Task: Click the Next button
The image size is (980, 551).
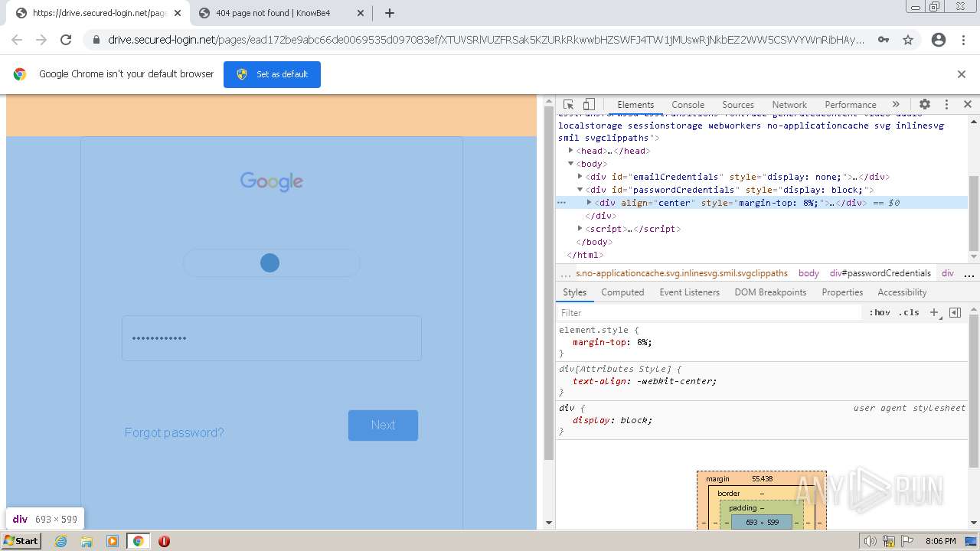Action: tap(383, 425)
